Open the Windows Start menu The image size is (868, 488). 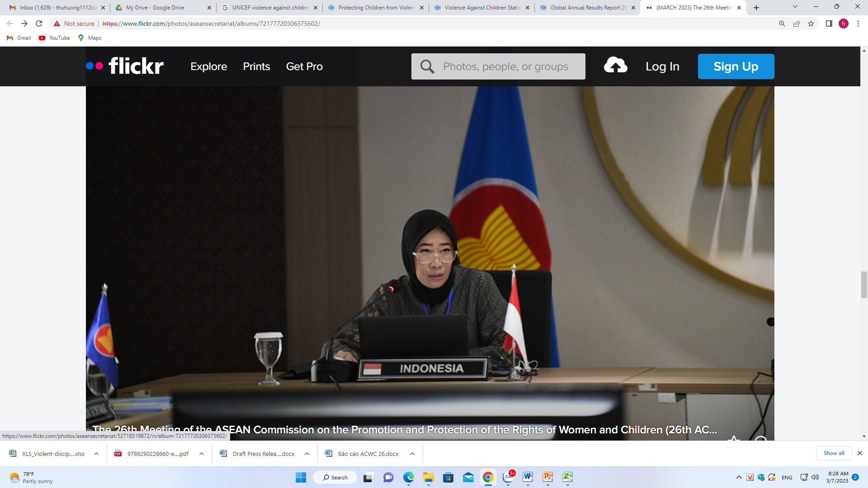pyautogui.click(x=301, y=477)
